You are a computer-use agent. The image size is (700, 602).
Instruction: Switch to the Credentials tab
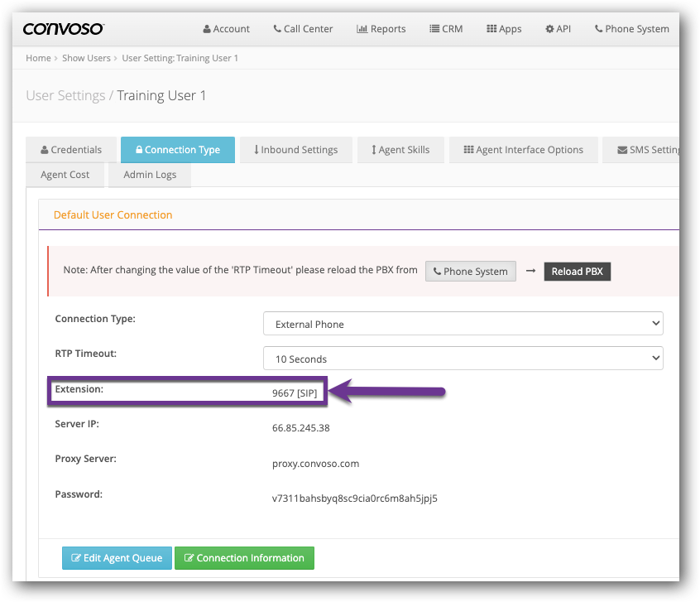[71, 150]
